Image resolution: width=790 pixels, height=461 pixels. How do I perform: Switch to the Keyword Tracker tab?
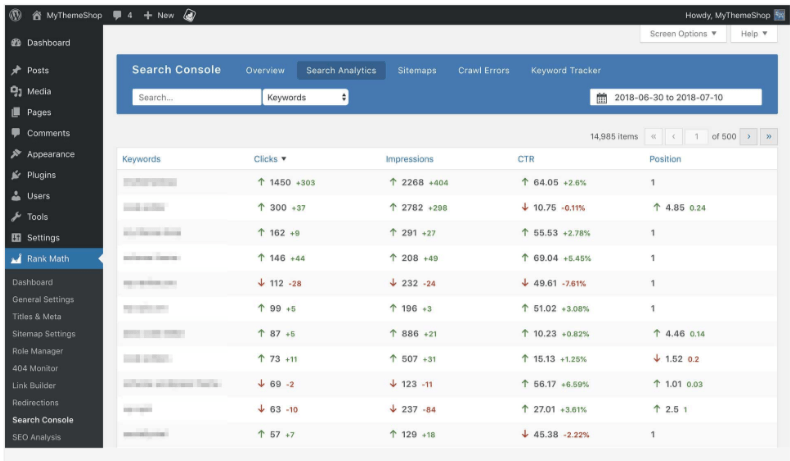pos(566,71)
